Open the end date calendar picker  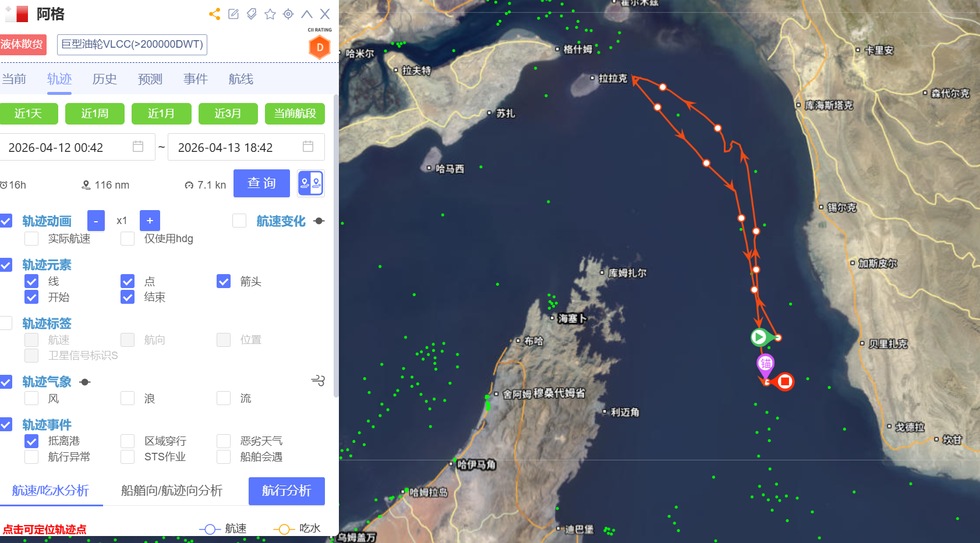308,147
